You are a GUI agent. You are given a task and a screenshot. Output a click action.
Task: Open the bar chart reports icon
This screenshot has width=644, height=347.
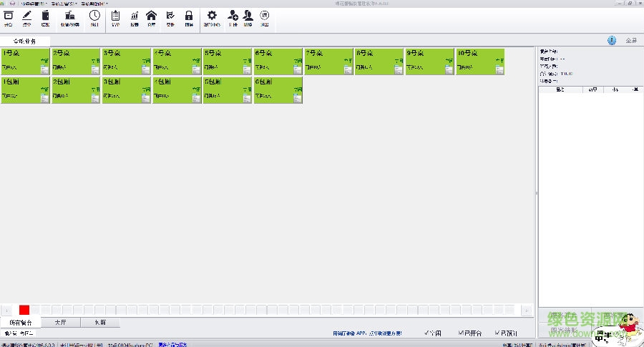pos(134,16)
